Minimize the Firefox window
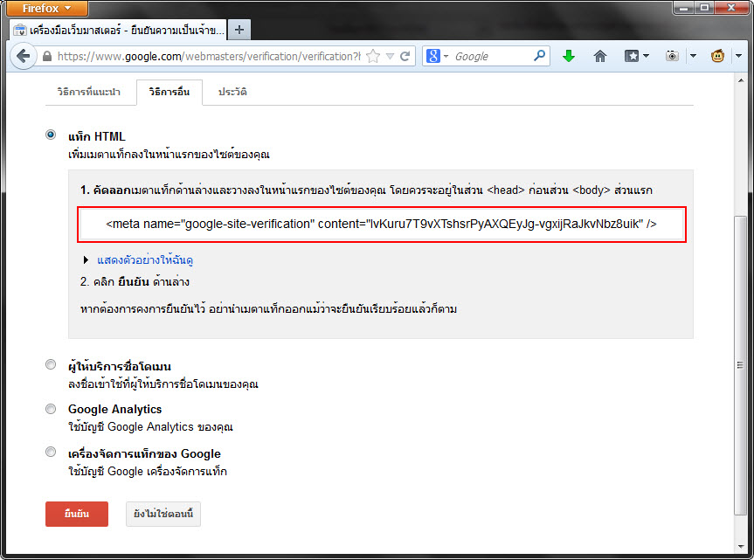 pos(683,8)
